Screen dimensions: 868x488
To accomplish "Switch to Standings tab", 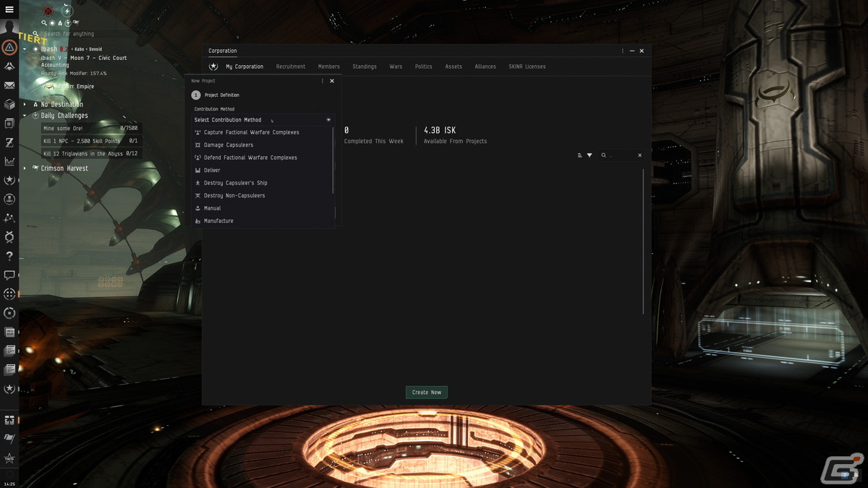I will pos(365,67).
